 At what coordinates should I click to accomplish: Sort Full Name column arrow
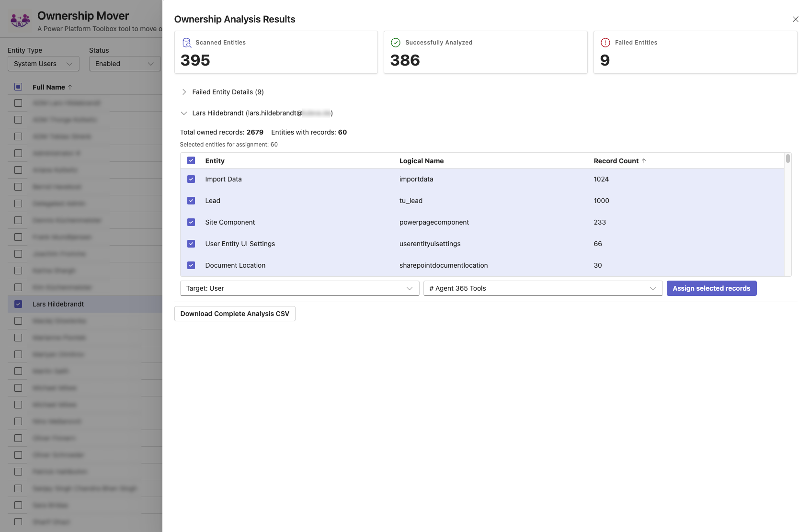coord(70,87)
